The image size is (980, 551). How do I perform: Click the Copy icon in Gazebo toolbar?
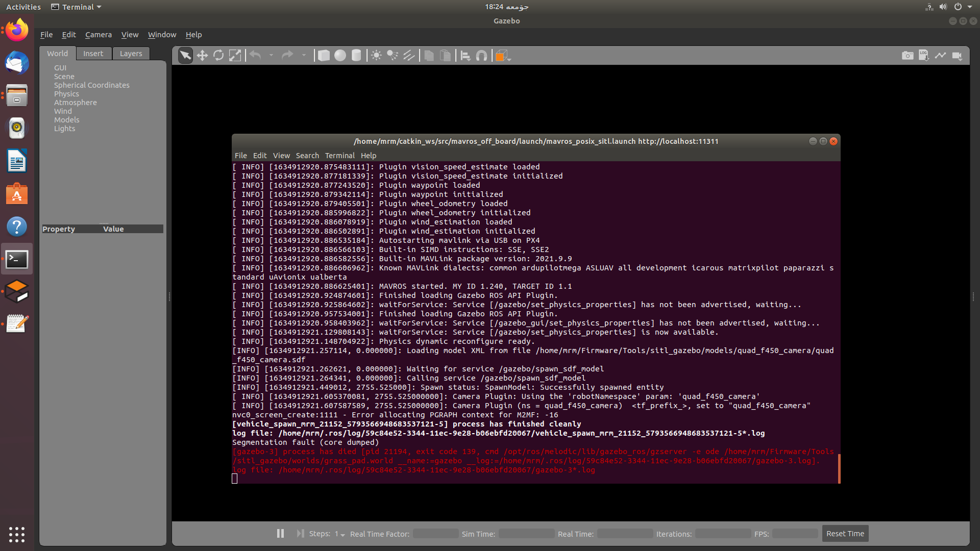429,56
